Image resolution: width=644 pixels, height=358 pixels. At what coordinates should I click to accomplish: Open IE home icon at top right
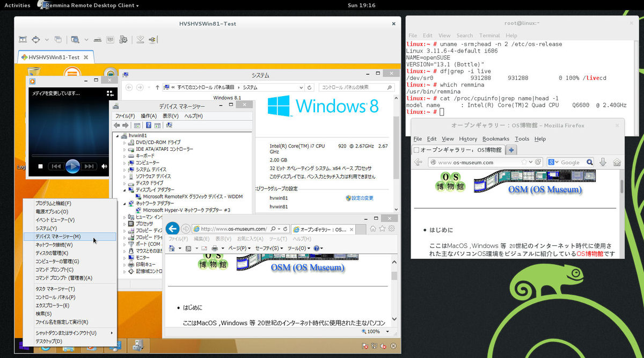tap(374, 229)
